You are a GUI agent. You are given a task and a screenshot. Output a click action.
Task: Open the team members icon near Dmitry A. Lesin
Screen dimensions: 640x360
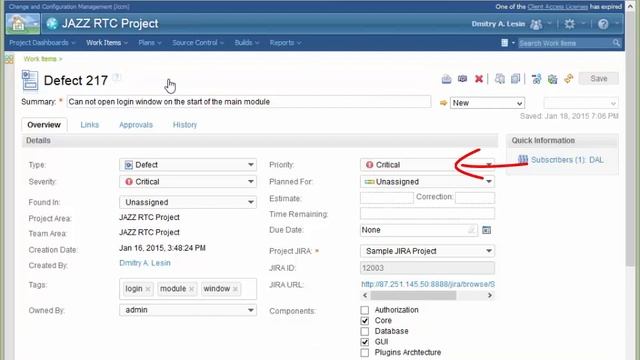536,24
